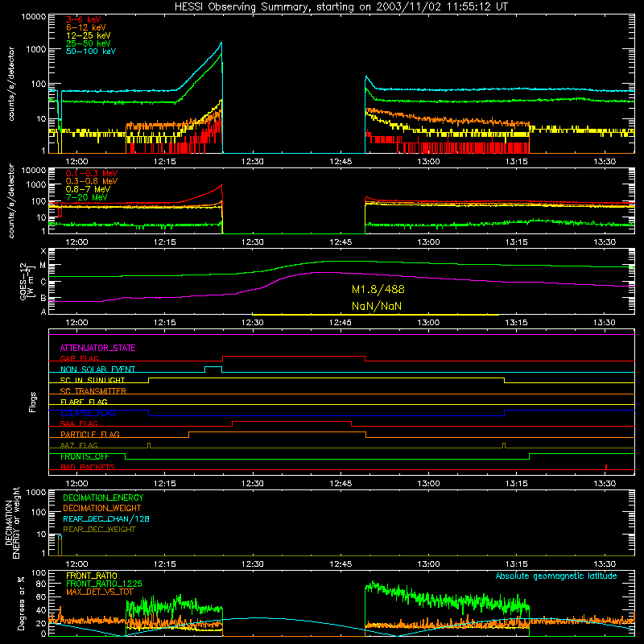The image size is (644, 644).
Task: Click the yellow flare interval bar in GOES panel
Action: (375, 315)
